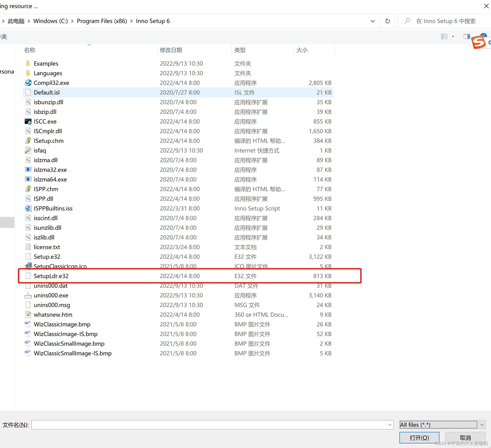
Task: Click the SetupClassicIcon.ico file icon
Action: click(28, 266)
